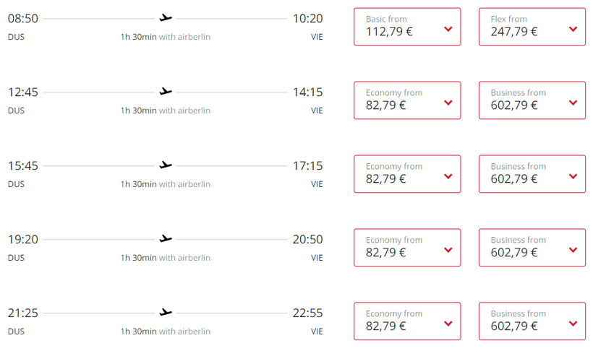593x364 pixels.
Task: Click 1h 30min duration text of 12:45 flight
Action: (x=139, y=110)
